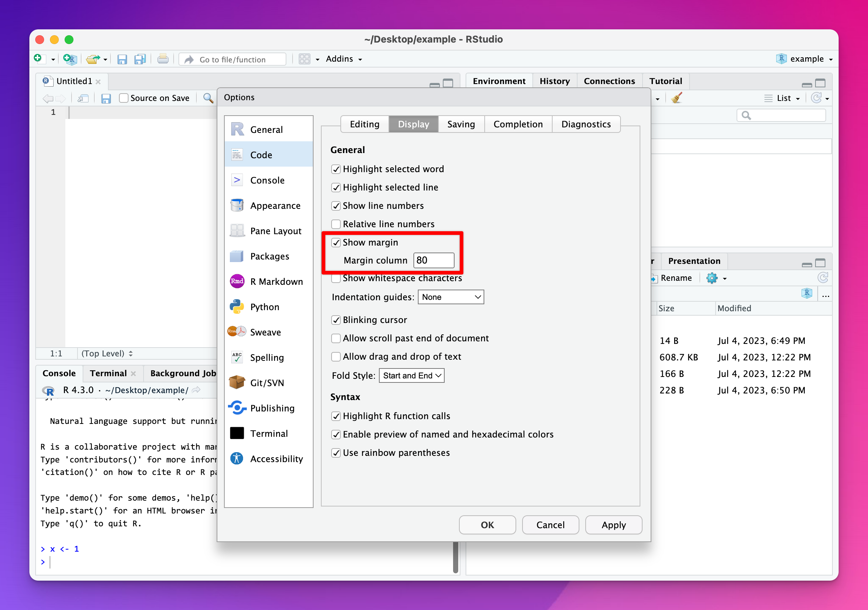Click the Print document icon
The image size is (868, 610).
coord(163,59)
